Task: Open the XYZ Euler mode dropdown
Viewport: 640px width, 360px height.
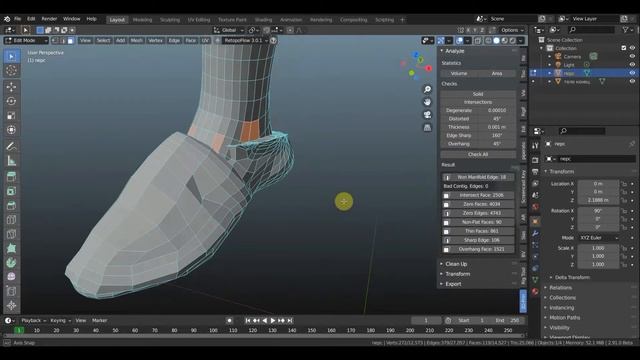Action: (599, 238)
